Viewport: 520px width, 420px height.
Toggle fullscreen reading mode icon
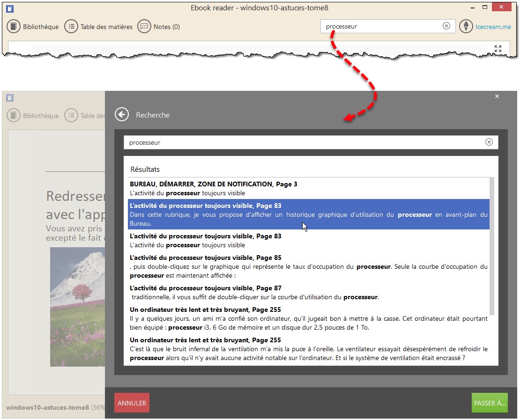pyautogui.click(x=498, y=49)
